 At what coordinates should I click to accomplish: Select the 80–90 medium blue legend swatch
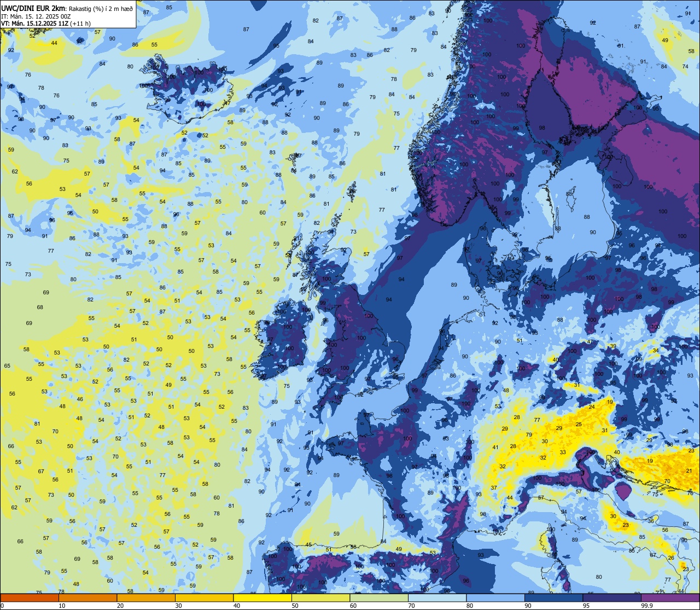[495, 598]
